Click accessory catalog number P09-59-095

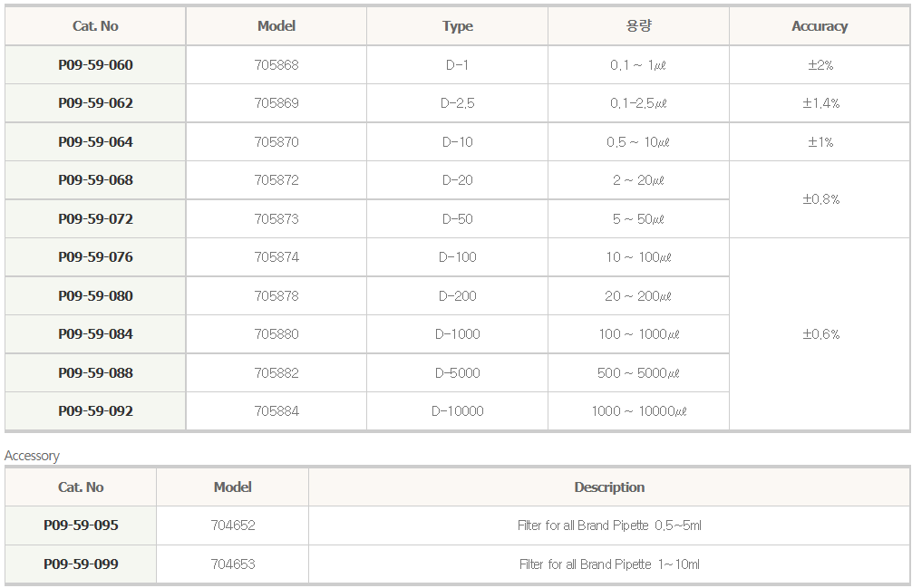click(x=81, y=525)
